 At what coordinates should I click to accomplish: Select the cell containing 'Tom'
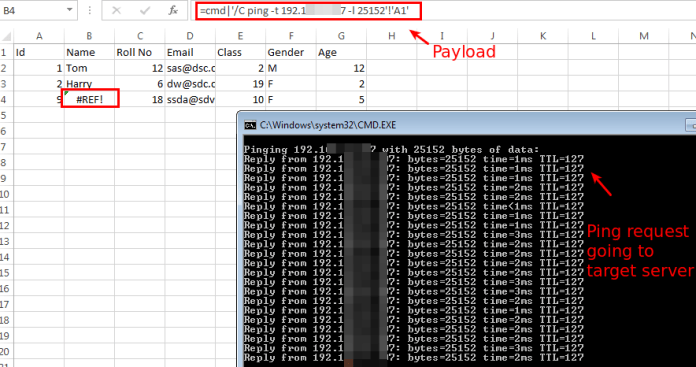[x=89, y=68]
